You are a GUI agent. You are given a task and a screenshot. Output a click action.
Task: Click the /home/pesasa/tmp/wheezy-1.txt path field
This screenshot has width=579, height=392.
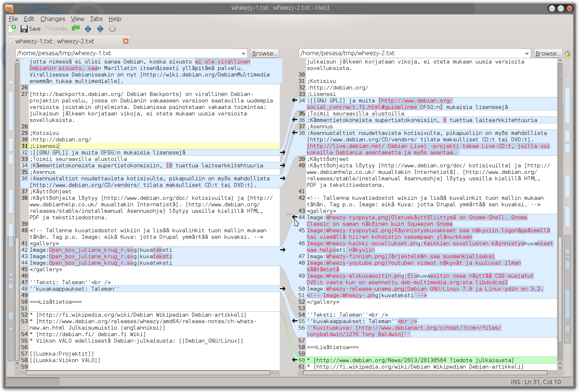(x=128, y=53)
